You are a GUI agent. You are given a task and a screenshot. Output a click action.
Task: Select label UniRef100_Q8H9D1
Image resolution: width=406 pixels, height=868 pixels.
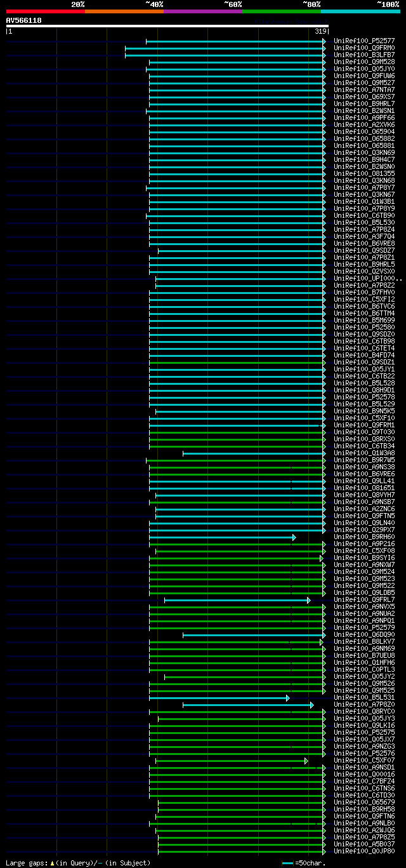pyautogui.click(x=364, y=391)
